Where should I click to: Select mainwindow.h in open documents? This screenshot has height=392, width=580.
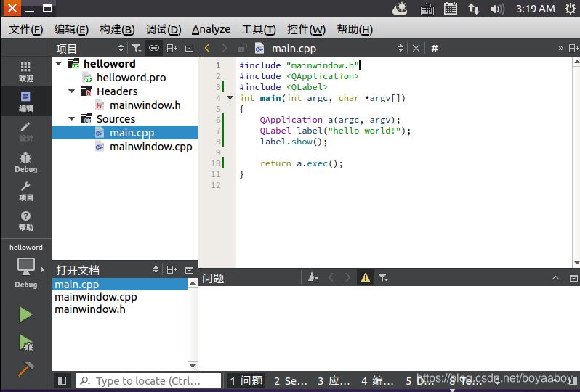90,309
